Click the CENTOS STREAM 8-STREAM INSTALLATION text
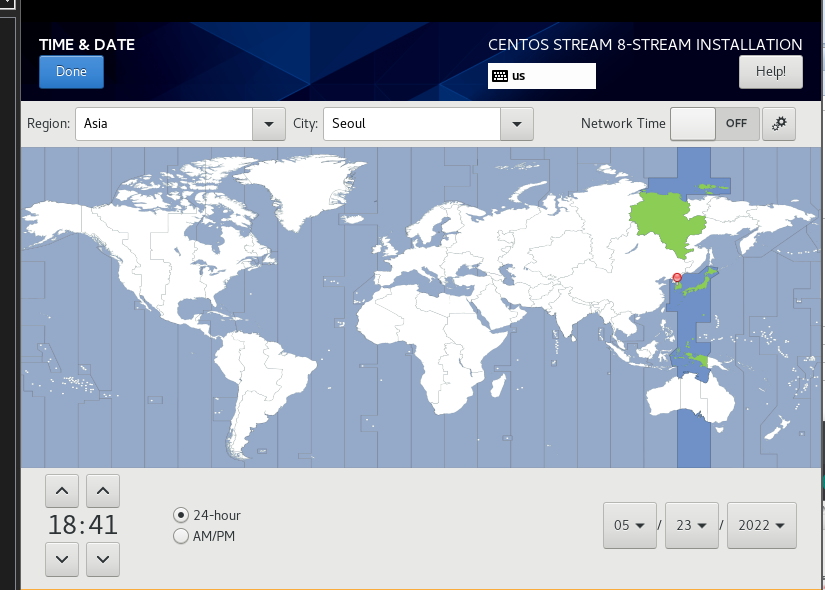 click(645, 45)
